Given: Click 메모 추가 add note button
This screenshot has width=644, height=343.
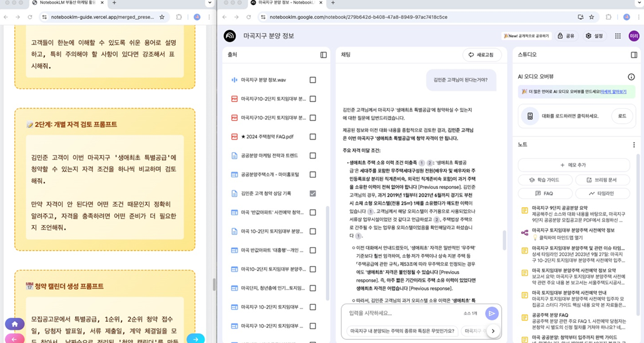Looking at the screenshot, I should pos(573,165).
